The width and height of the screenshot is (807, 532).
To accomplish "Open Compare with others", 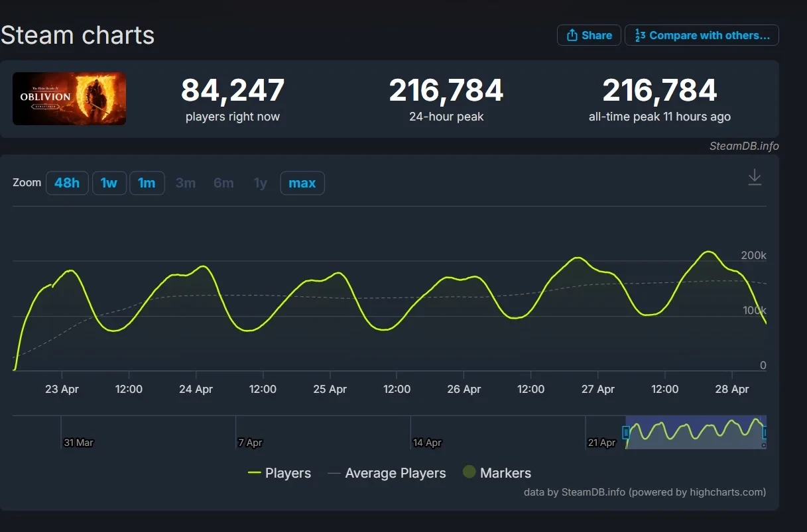I will pos(702,35).
